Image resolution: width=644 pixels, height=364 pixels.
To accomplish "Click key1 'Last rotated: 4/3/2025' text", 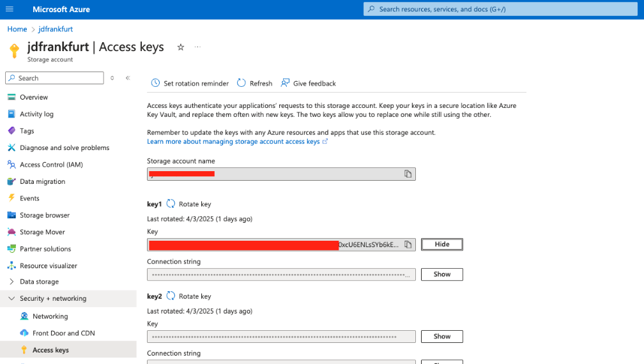I will [x=199, y=219].
